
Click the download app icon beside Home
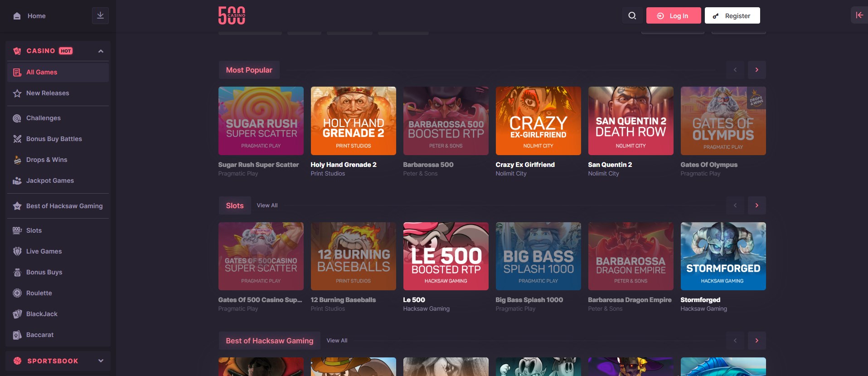100,15
